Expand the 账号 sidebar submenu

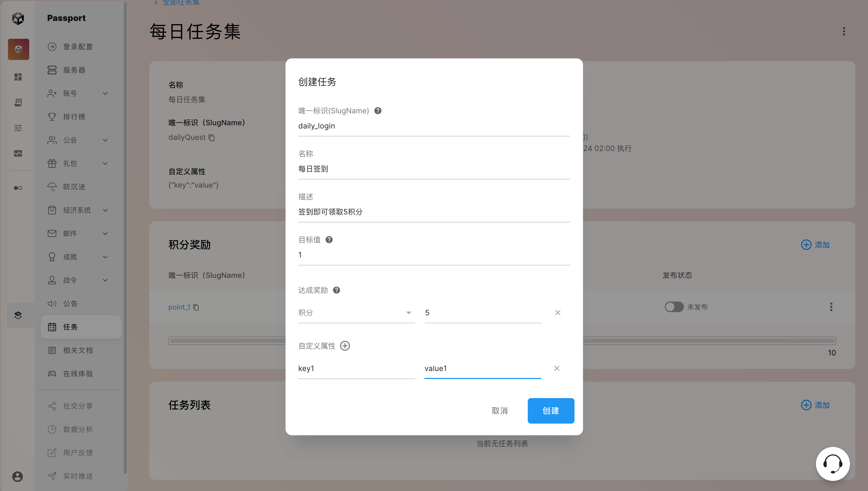pyautogui.click(x=105, y=93)
